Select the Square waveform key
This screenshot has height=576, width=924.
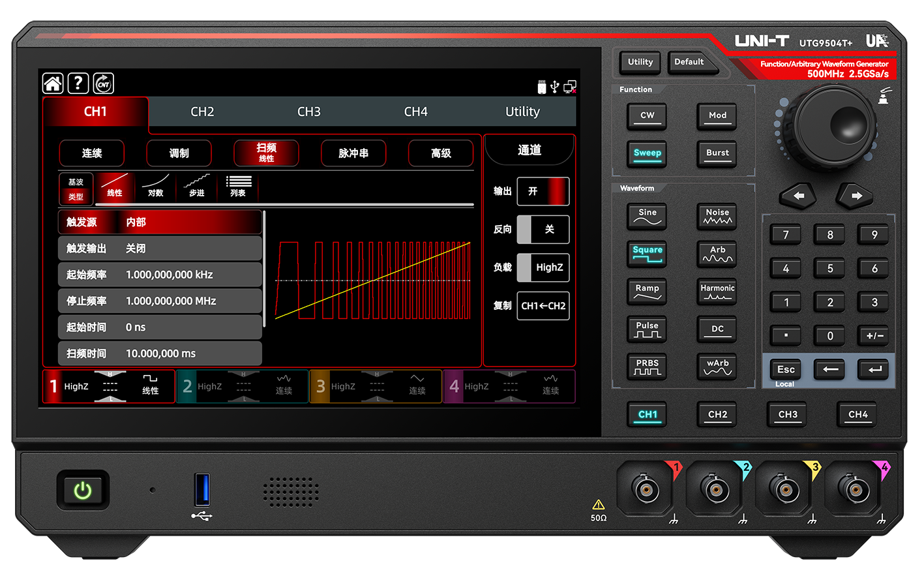647,254
